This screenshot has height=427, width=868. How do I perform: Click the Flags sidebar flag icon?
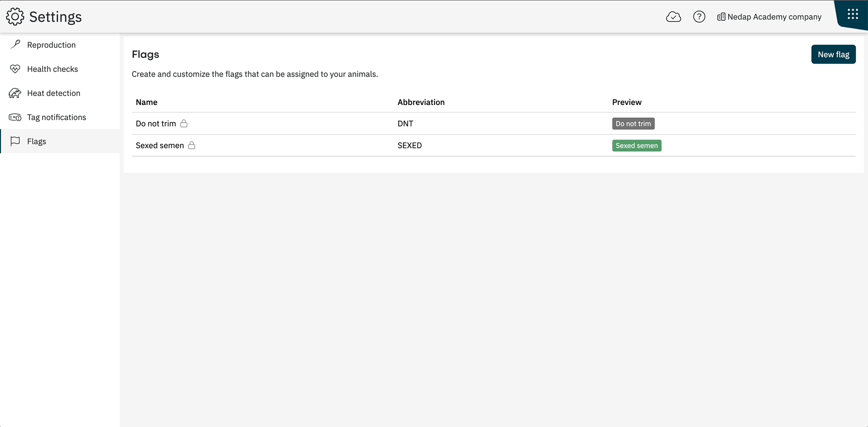pos(15,141)
